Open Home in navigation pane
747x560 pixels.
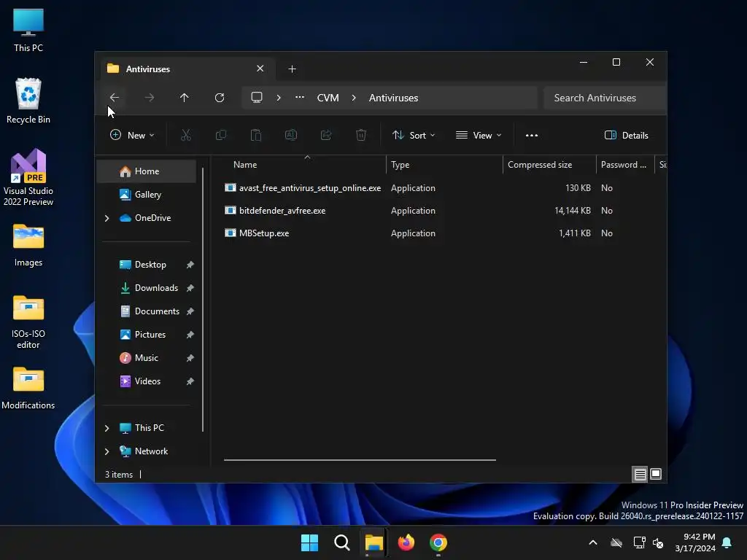(x=146, y=171)
